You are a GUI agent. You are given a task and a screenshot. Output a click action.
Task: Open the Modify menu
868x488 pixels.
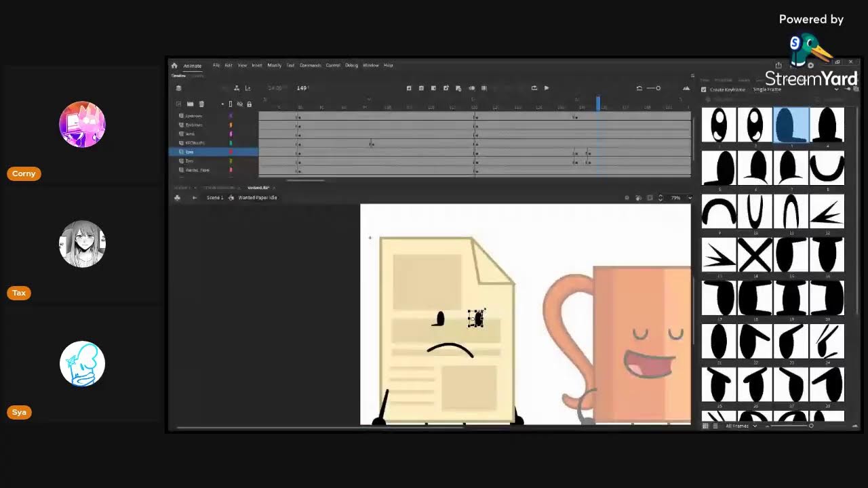[274, 66]
